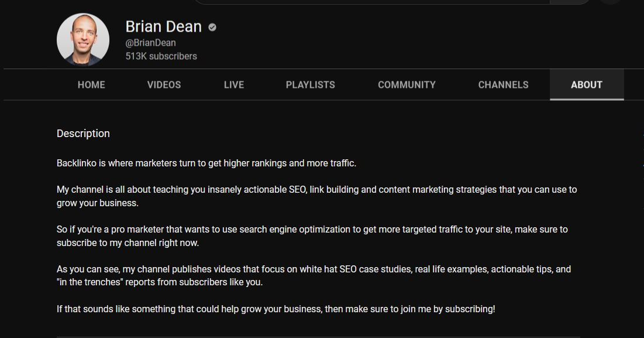Click the Description heading
The height and width of the screenshot is (338, 644).
click(83, 134)
